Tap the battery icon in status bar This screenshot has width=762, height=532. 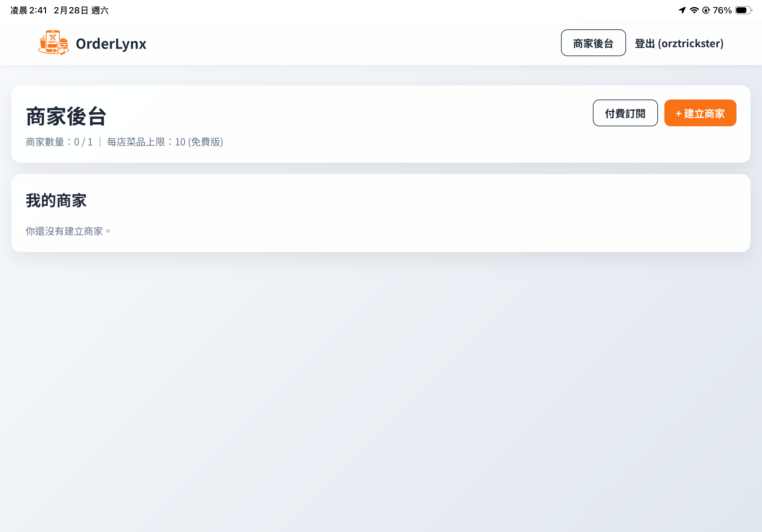point(743,10)
